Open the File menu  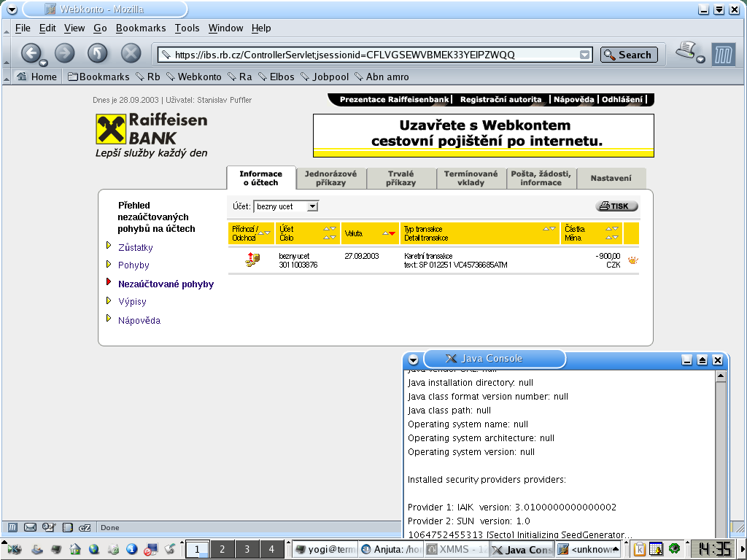coord(23,28)
